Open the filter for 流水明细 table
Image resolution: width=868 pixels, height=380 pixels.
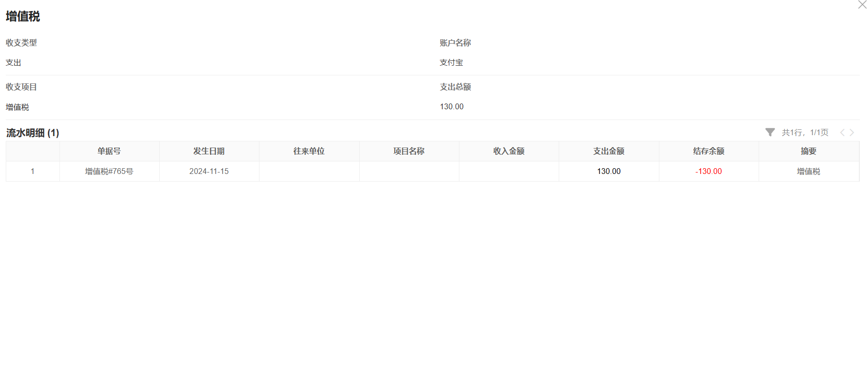click(x=770, y=132)
